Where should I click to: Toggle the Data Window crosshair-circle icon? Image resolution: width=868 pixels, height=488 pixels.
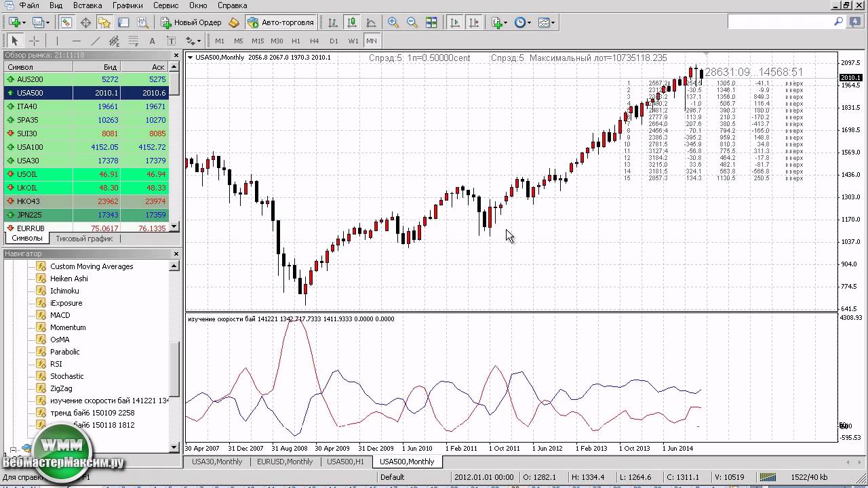click(x=85, y=22)
